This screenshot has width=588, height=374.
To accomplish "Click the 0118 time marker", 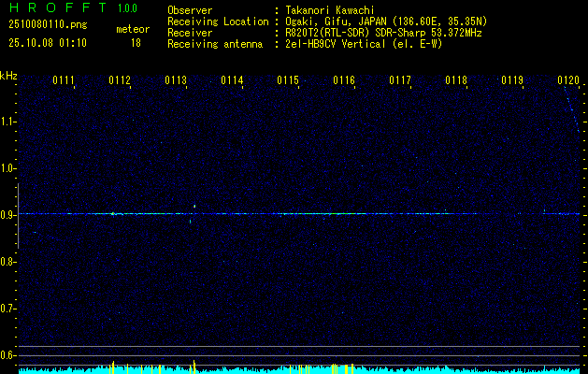I will (456, 80).
